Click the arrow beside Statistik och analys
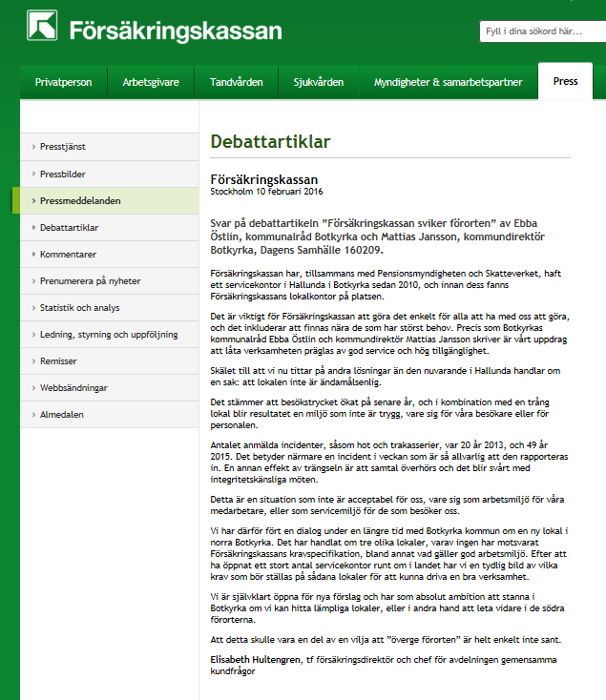The image size is (606, 700). coord(33,308)
